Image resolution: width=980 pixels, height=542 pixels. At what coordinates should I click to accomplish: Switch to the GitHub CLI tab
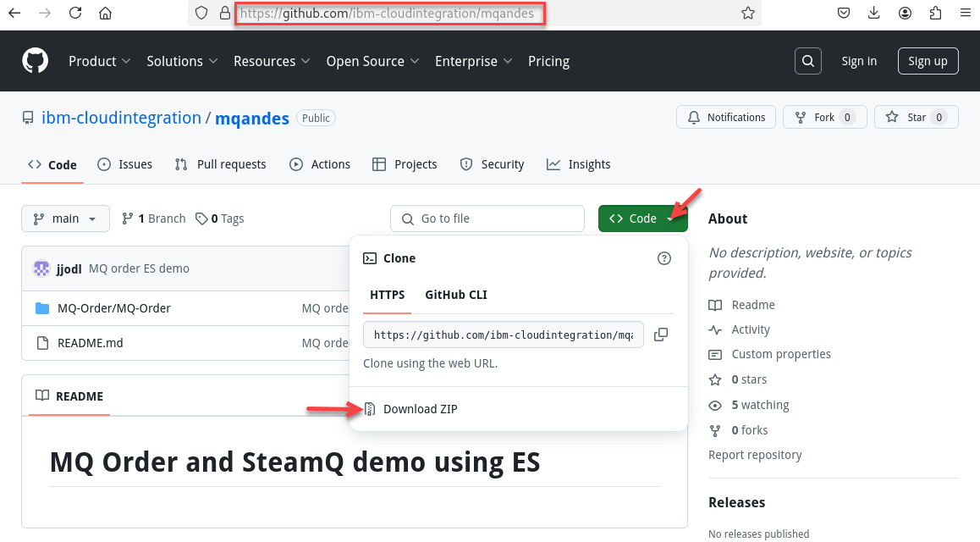coord(455,295)
